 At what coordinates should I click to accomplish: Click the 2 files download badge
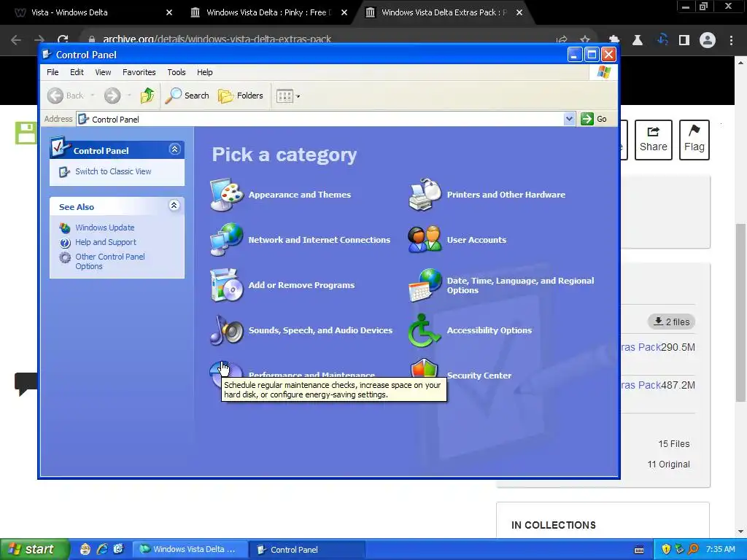pyautogui.click(x=671, y=322)
